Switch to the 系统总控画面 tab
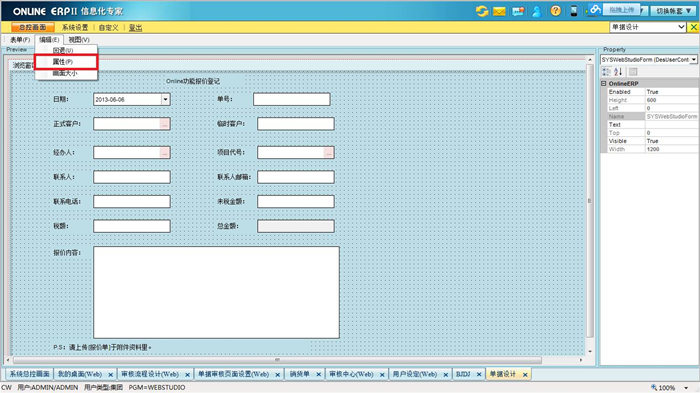Screen dimensions: 700x393 click(29, 374)
